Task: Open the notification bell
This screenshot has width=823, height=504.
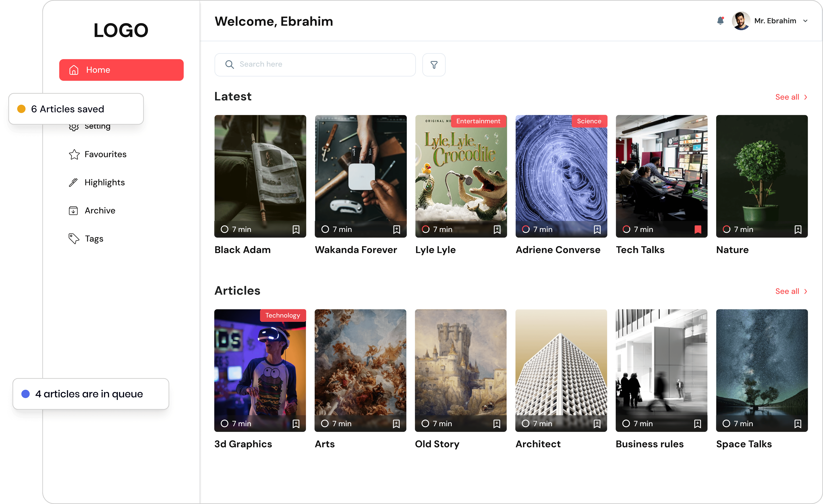Action: click(720, 20)
